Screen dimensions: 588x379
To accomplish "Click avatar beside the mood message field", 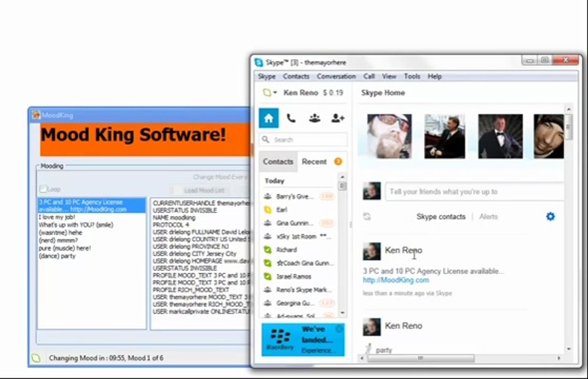I will pyautogui.click(x=372, y=191).
